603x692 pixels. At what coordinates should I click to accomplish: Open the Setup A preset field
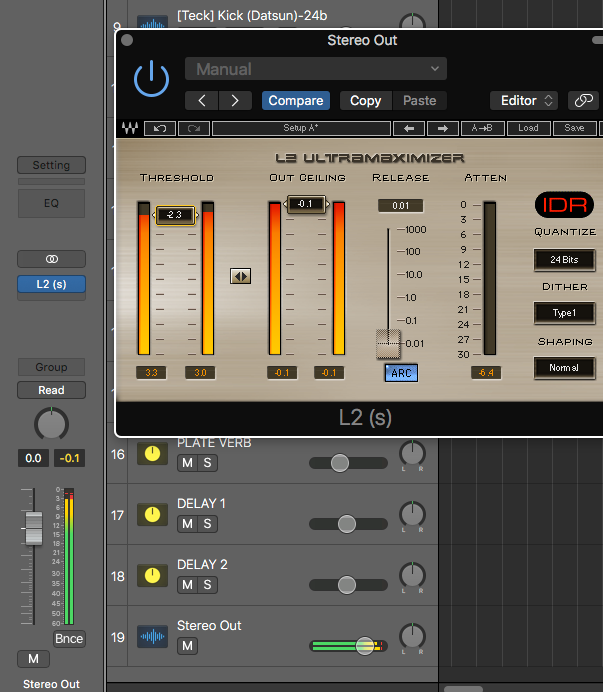pyautogui.click(x=301, y=128)
